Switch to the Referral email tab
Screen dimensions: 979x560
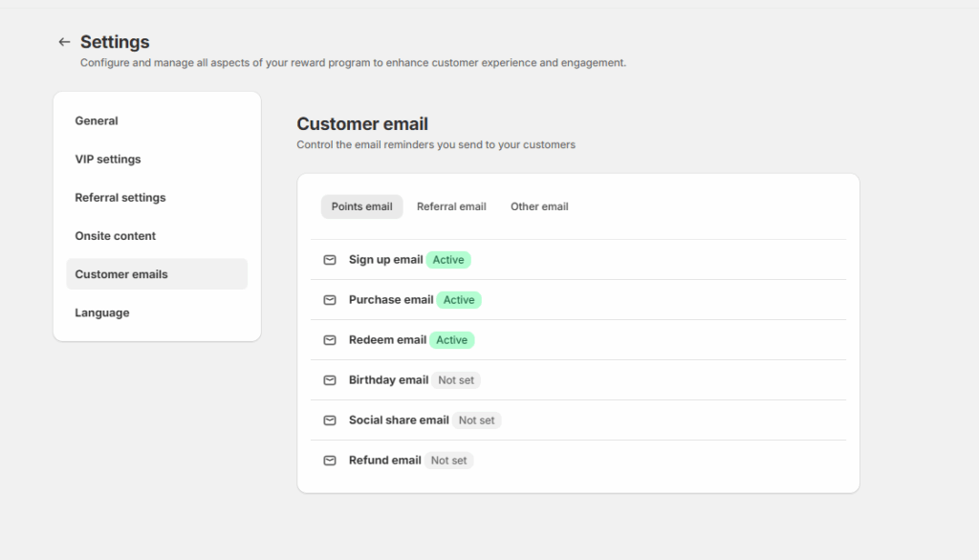coord(451,206)
